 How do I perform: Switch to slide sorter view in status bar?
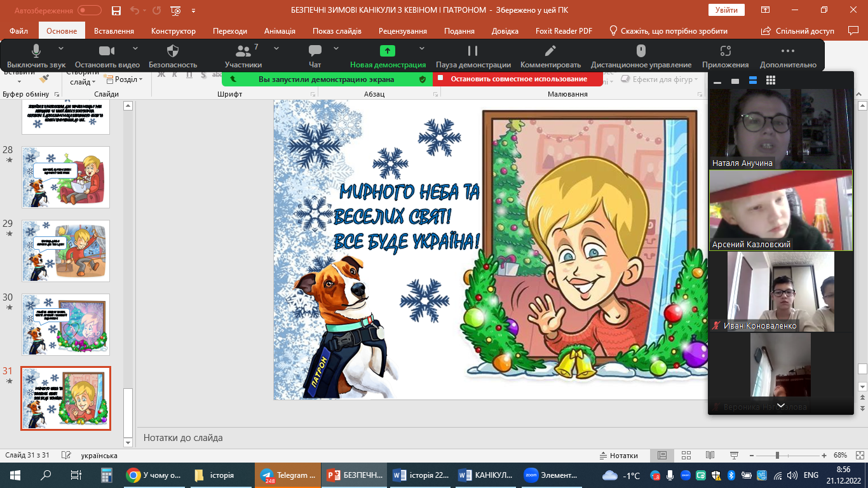click(686, 456)
